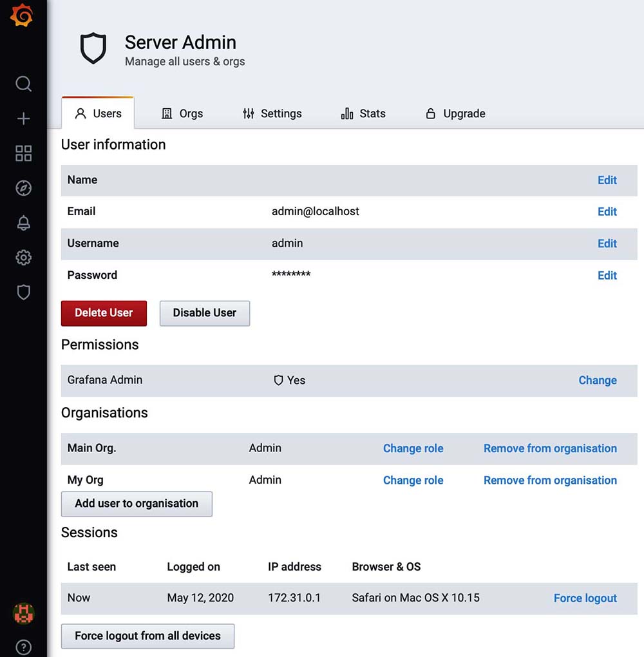Change the Grafana Admin permission
The height and width of the screenshot is (657, 644).
coord(597,381)
